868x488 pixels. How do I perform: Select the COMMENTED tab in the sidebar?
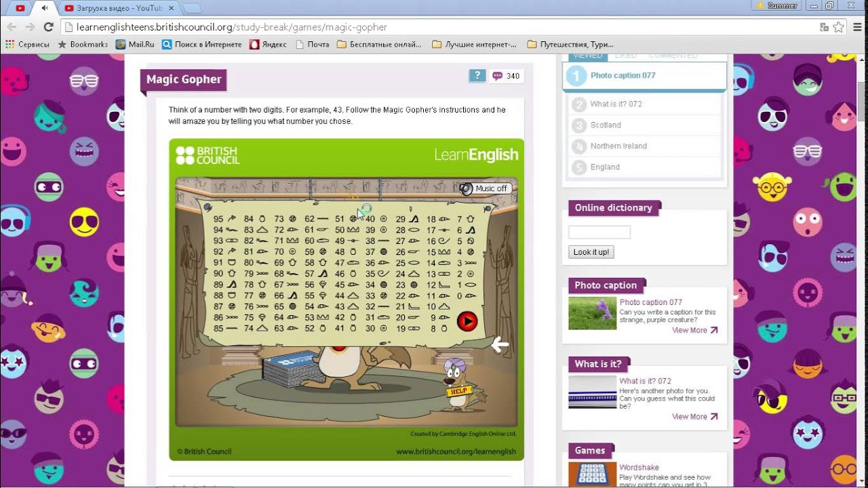673,56
